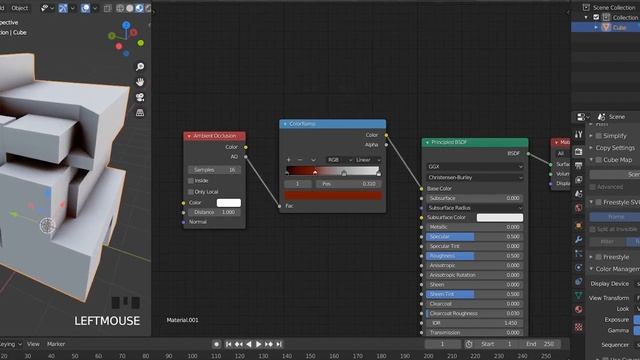Open the Physics properties tab icon

(578, 268)
